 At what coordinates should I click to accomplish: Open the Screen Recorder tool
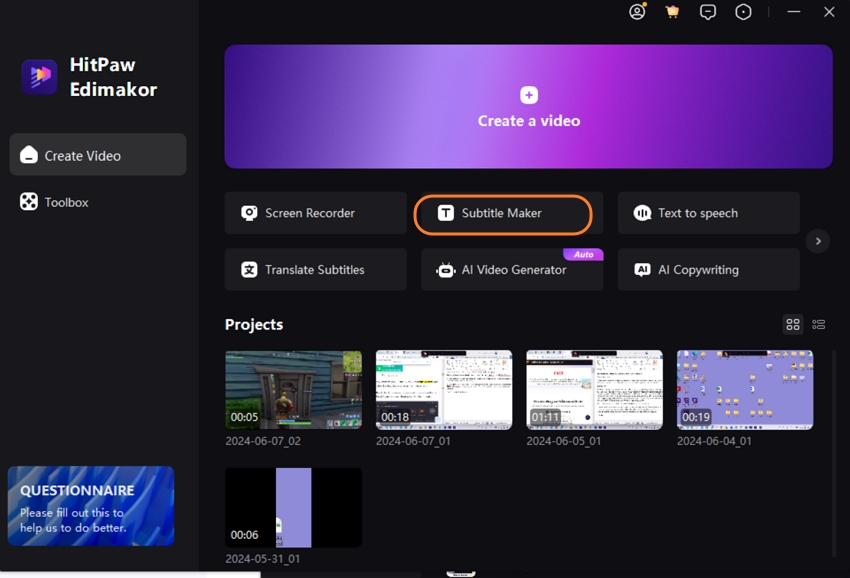click(315, 213)
